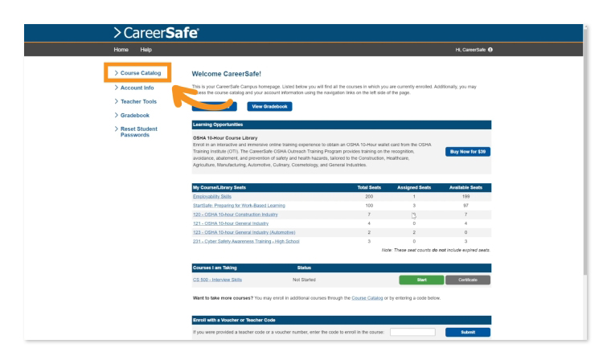This screenshot has height=364, width=611.
Task: Open 121 - OSHA 10-hour General Industry link
Action: pyautogui.click(x=231, y=223)
